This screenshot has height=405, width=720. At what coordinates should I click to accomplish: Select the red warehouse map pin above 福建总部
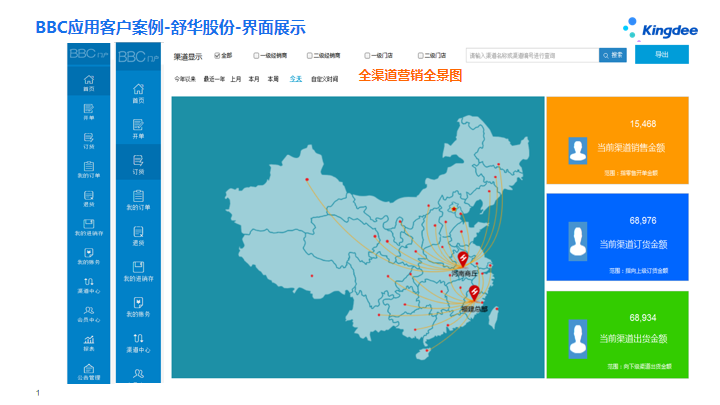463,259
